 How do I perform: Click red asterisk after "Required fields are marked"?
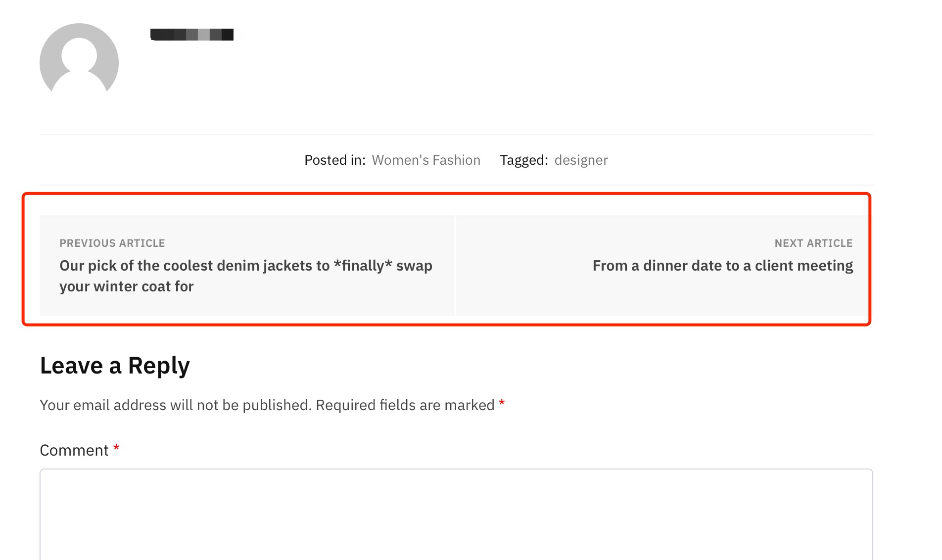[x=502, y=403]
